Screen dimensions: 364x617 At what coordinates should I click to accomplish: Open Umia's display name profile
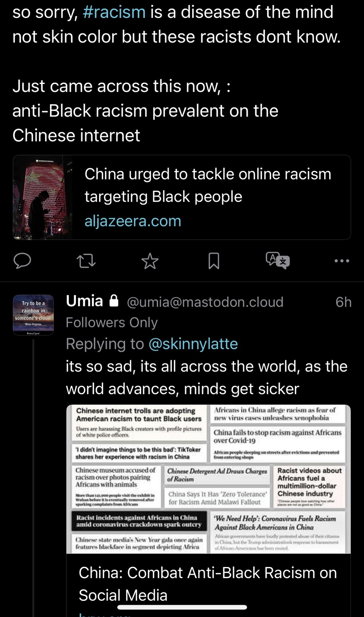coord(85,301)
